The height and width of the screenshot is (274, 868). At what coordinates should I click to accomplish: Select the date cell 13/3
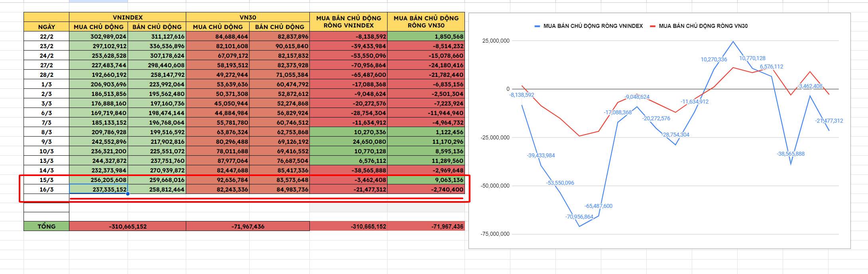click(x=46, y=160)
